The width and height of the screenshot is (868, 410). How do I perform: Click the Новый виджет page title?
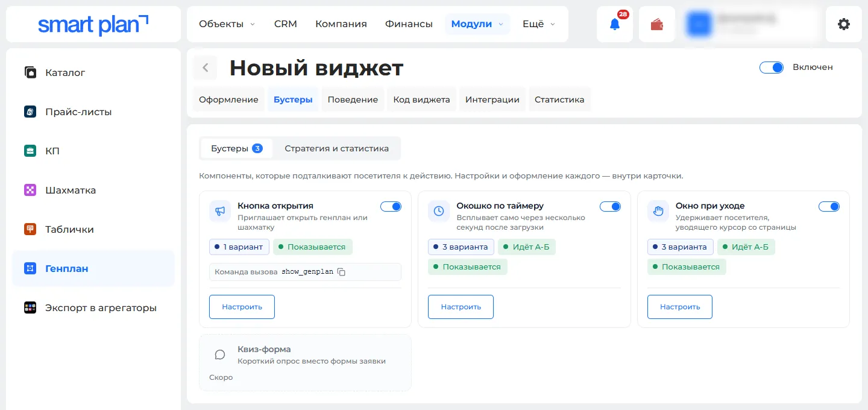pos(316,68)
